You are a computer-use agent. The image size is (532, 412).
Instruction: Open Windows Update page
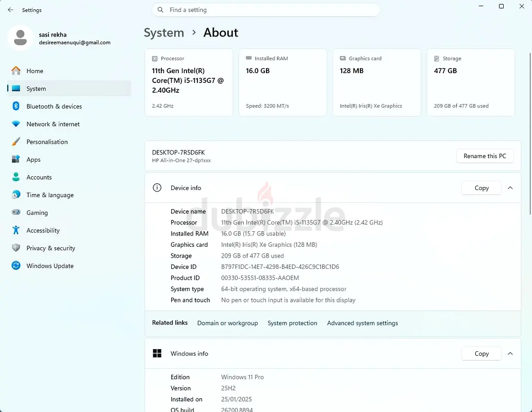pos(69,266)
